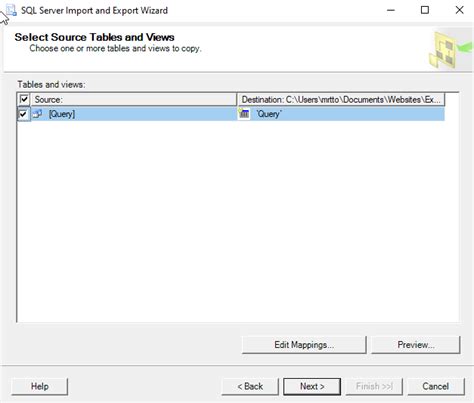
Task: Click the Preview button
Action: (416, 345)
